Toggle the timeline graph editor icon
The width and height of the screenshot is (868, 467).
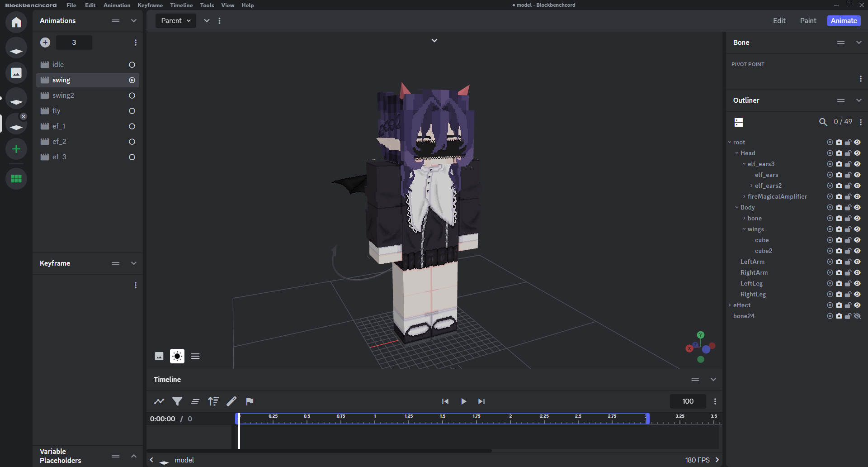coord(159,401)
